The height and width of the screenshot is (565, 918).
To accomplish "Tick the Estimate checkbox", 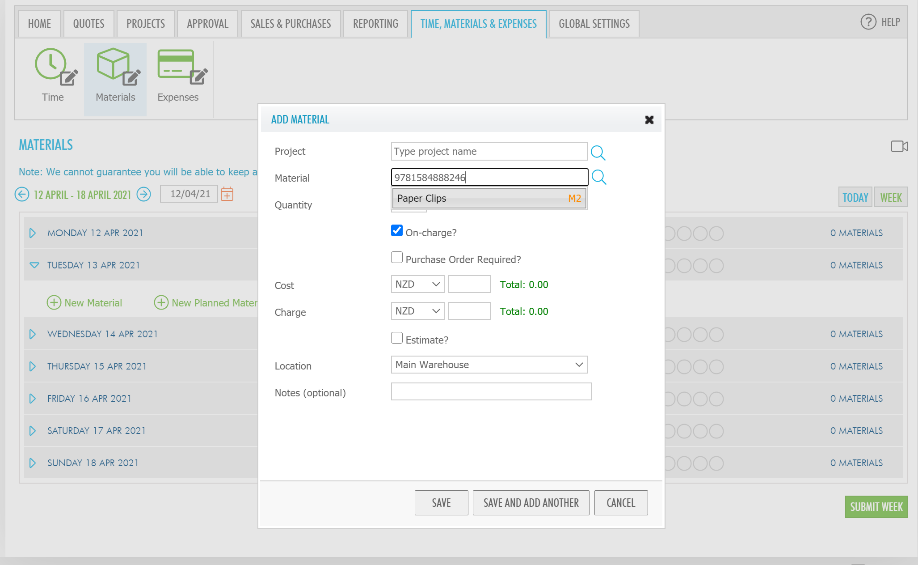I will (397, 338).
